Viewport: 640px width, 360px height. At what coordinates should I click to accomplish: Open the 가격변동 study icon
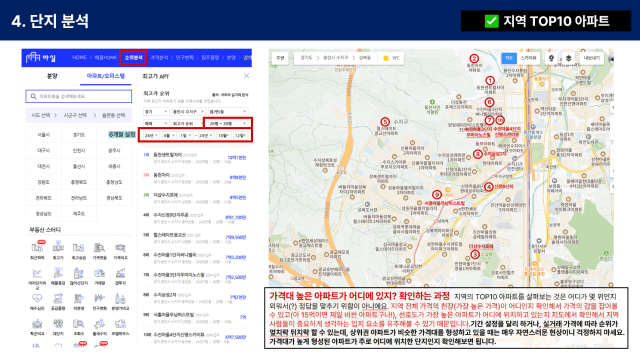pyautogui.click(x=99, y=250)
